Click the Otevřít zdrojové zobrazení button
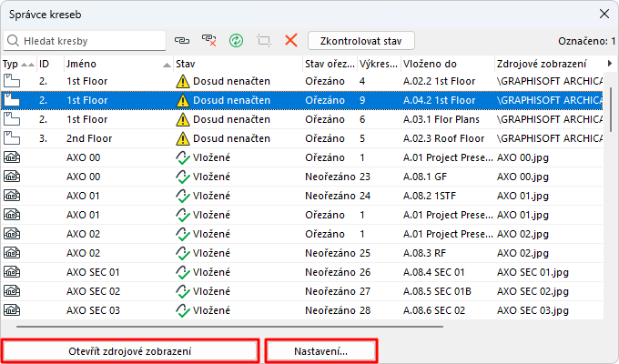Image resolution: width=619 pixels, height=364 pixels. 130,351
